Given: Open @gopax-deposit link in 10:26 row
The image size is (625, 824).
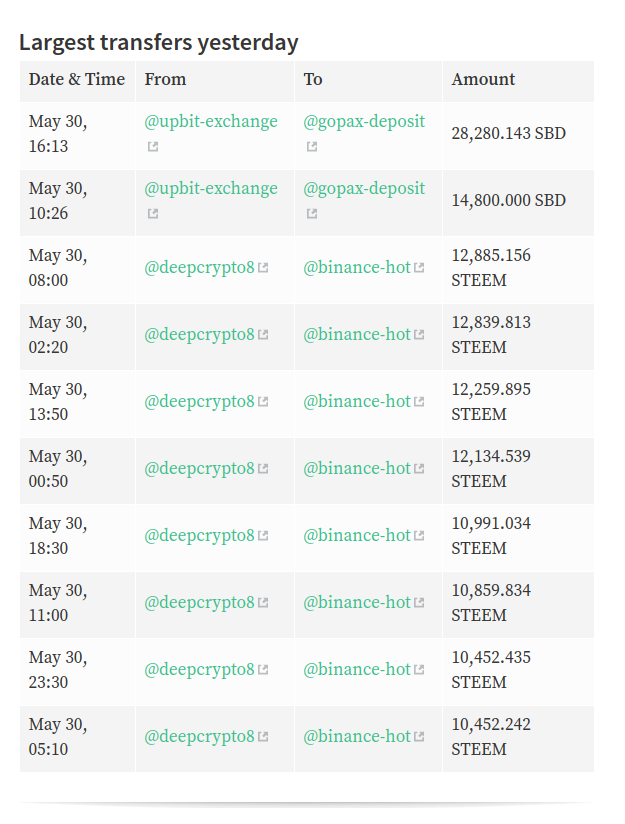Looking at the screenshot, I should click(x=364, y=188).
